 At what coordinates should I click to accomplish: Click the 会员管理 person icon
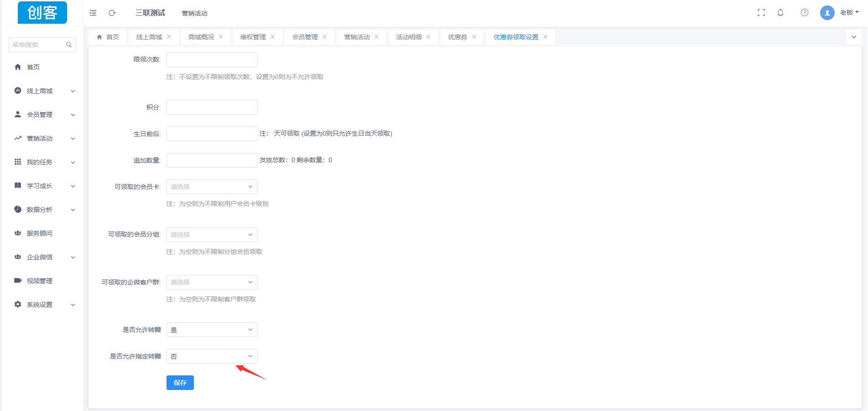[18, 114]
